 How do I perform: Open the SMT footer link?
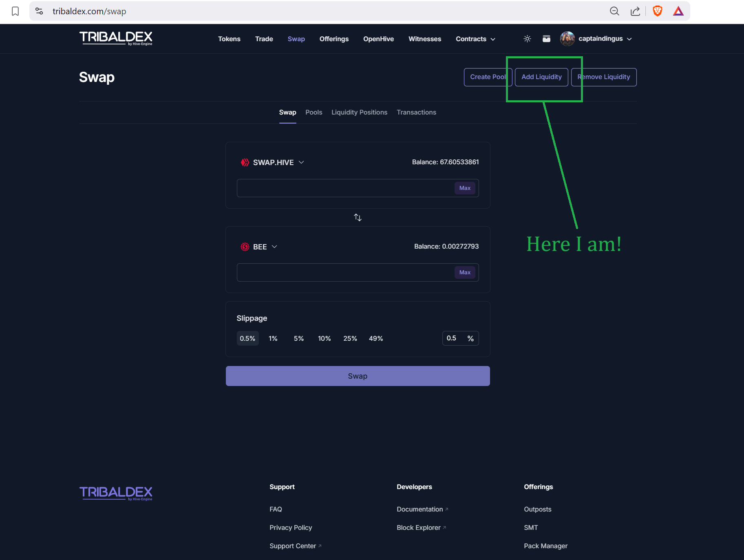click(531, 527)
